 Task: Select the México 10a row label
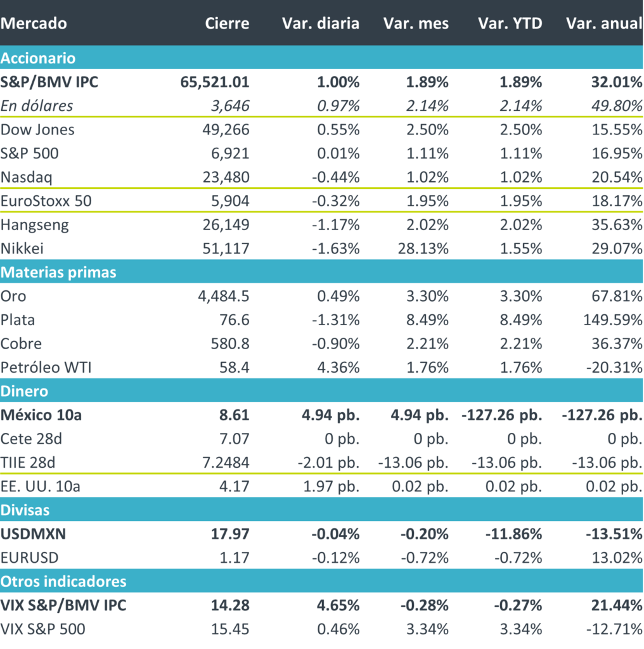[x=41, y=415]
